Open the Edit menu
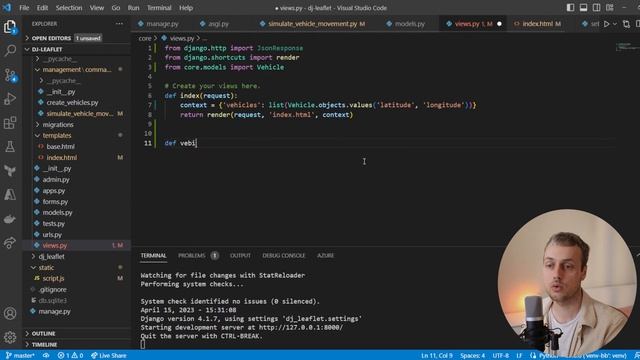Screen dimensions: 640x360 pyautogui.click(x=42, y=8)
